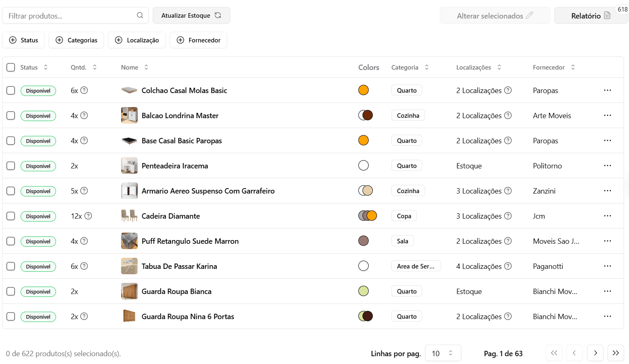The image size is (629, 364).
Task: Click the Filtrar produtos search field
Action: [x=70, y=16]
